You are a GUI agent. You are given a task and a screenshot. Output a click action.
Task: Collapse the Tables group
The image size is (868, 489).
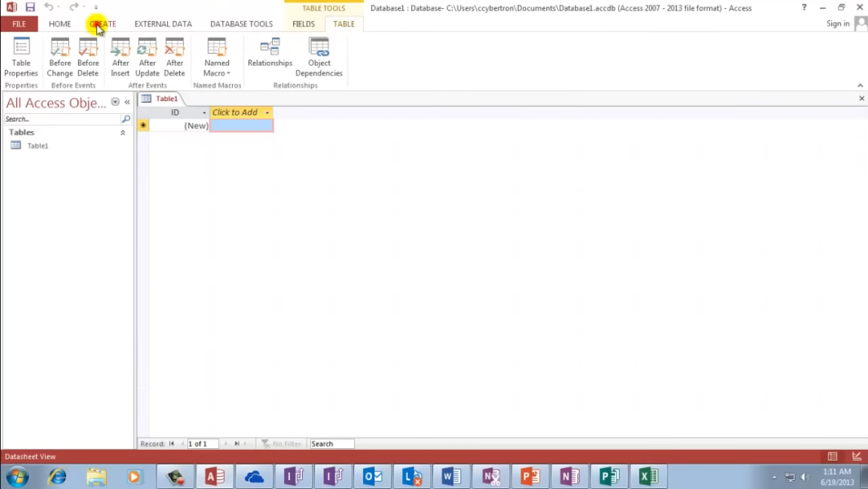click(123, 133)
